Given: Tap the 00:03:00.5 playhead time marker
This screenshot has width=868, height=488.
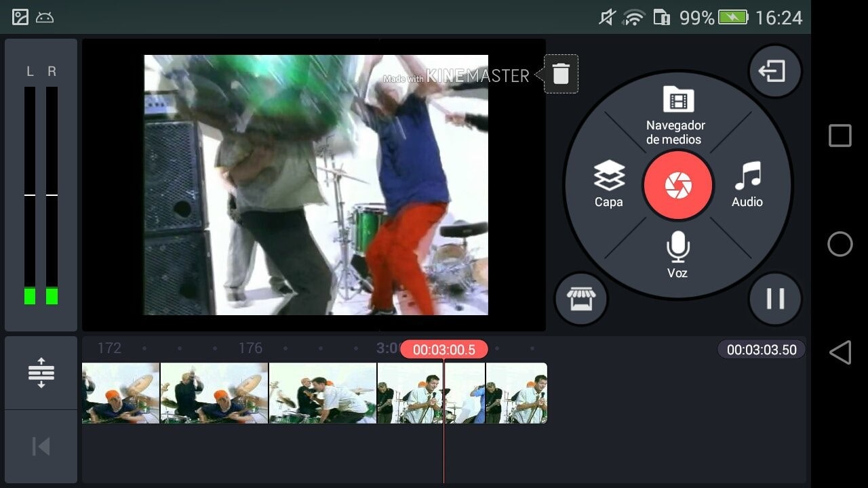Looking at the screenshot, I should pos(443,350).
